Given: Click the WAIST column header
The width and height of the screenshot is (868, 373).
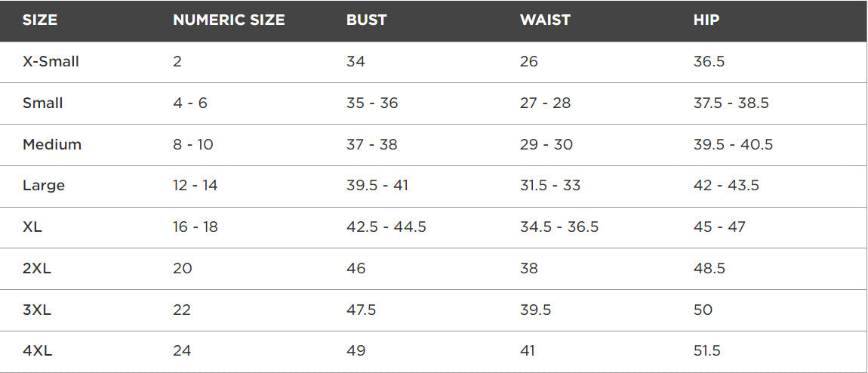Looking at the screenshot, I should point(545,20).
